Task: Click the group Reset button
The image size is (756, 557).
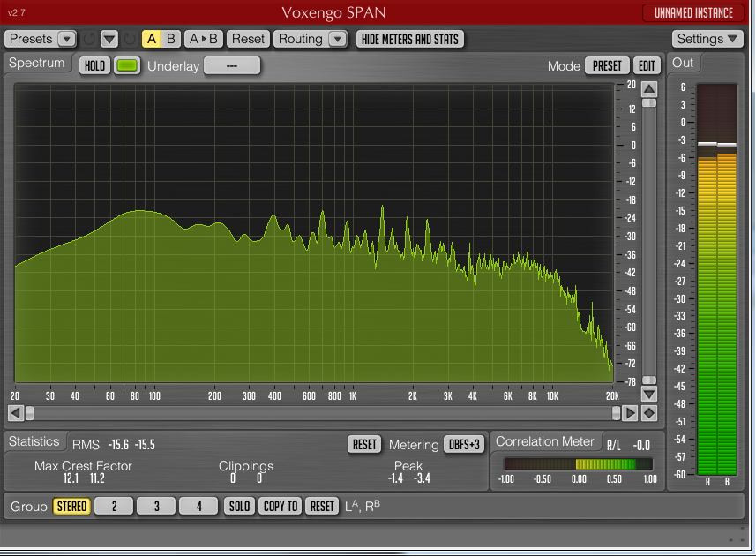Action: click(x=322, y=507)
